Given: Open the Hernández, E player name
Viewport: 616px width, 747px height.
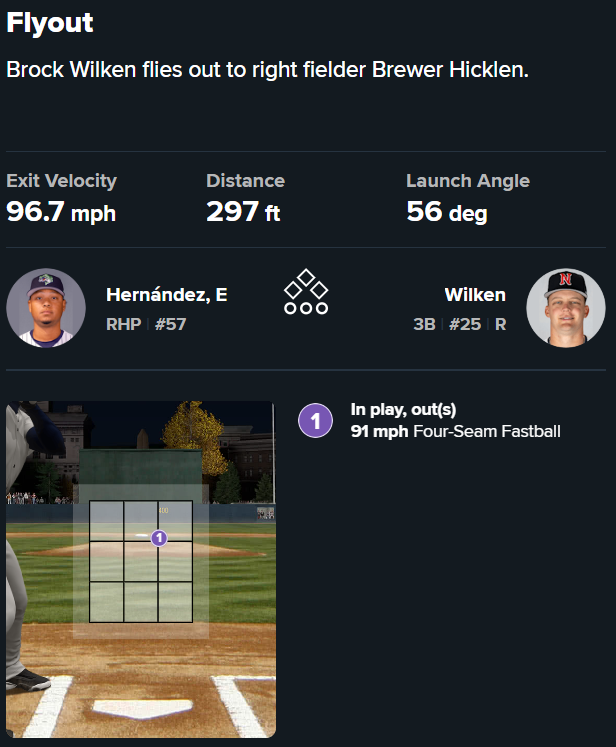Looking at the screenshot, I should [x=167, y=295].
